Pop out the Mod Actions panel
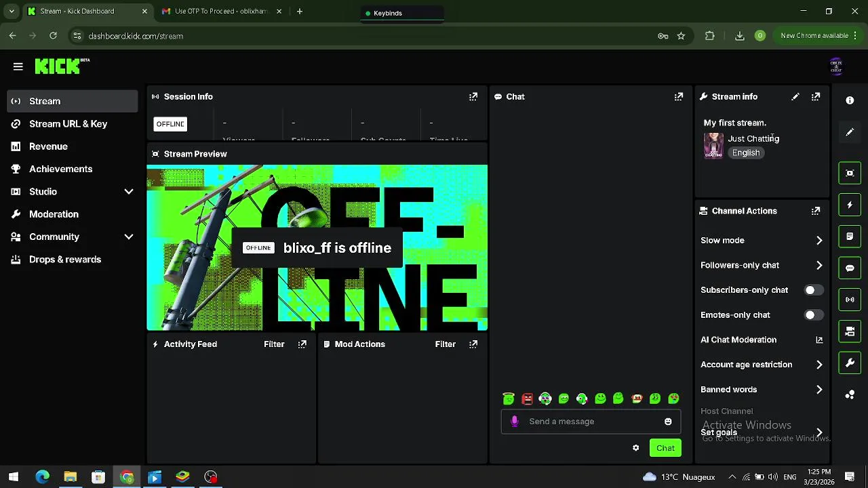 point(473,344)
